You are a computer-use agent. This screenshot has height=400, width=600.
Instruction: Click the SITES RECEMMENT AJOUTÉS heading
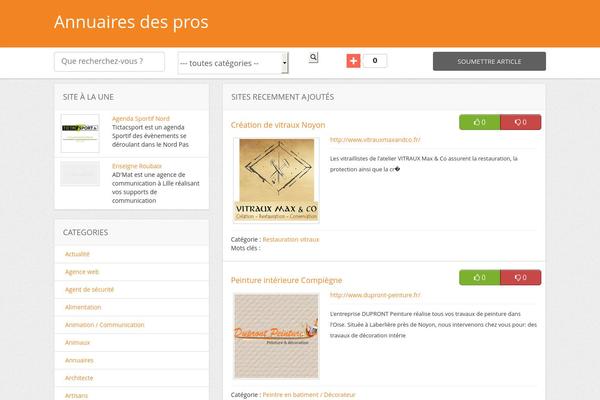[x=282, y=97]
